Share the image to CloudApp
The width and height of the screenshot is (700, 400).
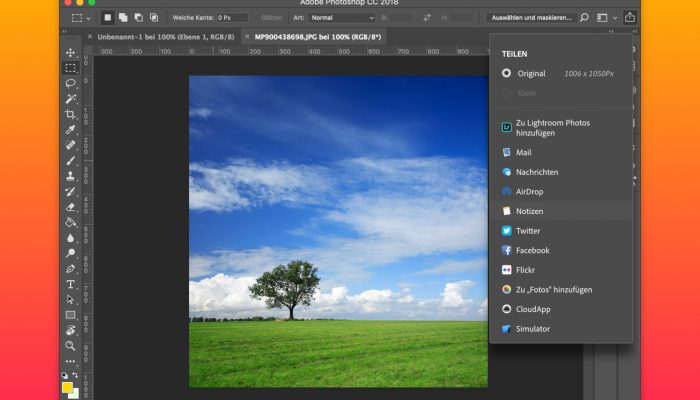[561, 309]
